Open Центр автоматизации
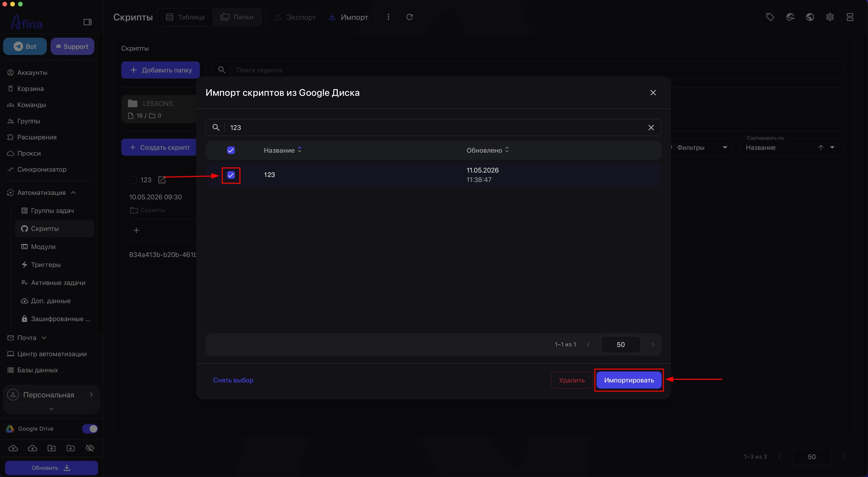This screenshot has height=477, width=868. (x=52, y=354)
